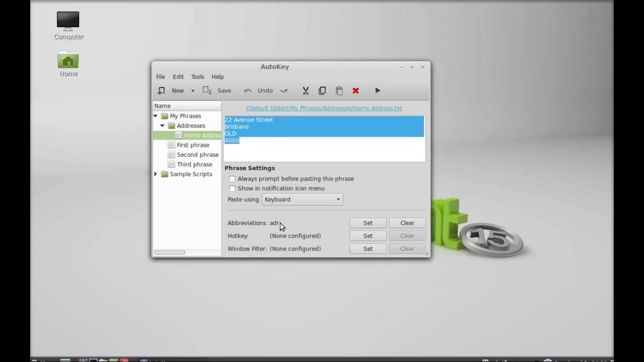Open the Home Address.txt file path link
The width and height of the screenshot is (644, 362).
click(x=324, y=108)
